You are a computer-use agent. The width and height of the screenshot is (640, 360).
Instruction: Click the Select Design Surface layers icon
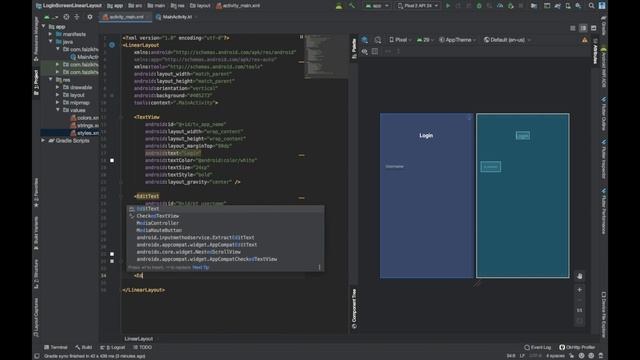pyautogui.click(x=364, y=40)
